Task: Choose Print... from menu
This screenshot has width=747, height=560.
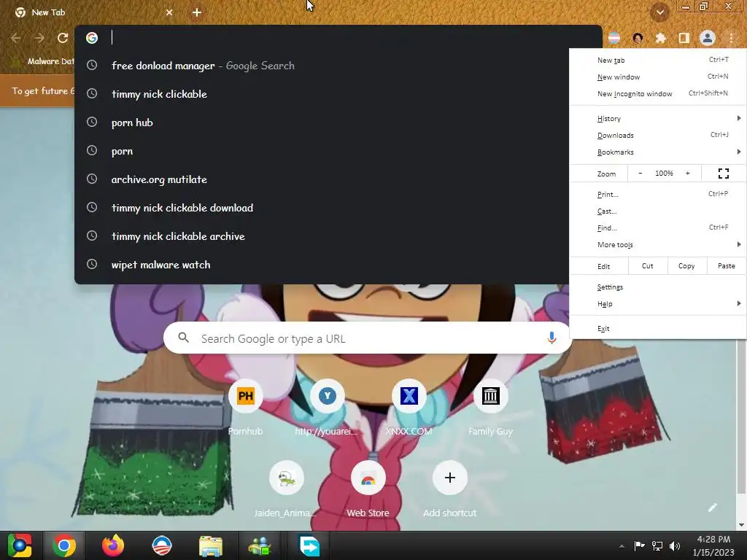Action: coord(658,194)
